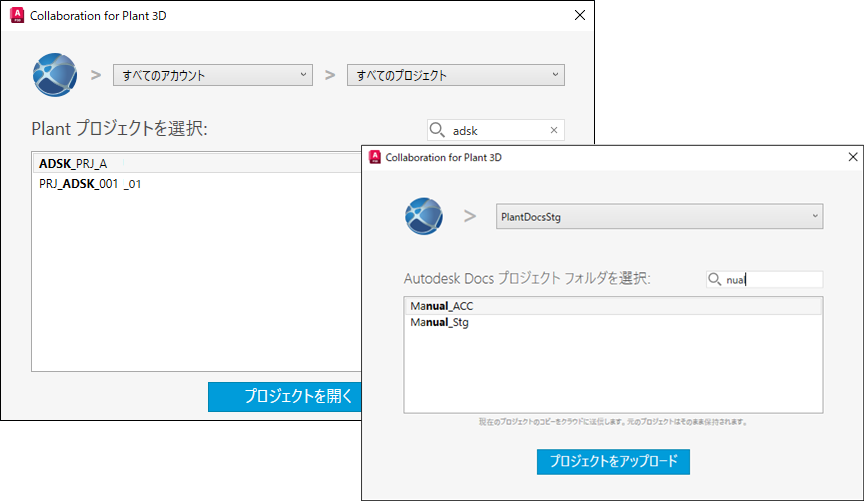The width and height of the screenshot is (864, 501).
Task: Expand the PlantDocsStg hub dropdown
Action: pyautogui.click(x=660, y=217)
